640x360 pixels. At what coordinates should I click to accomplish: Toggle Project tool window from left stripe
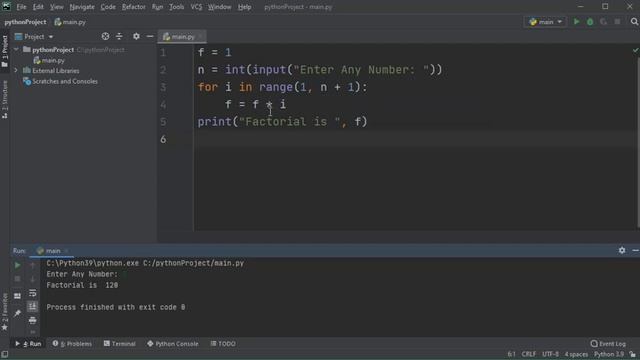coord(4,51)
